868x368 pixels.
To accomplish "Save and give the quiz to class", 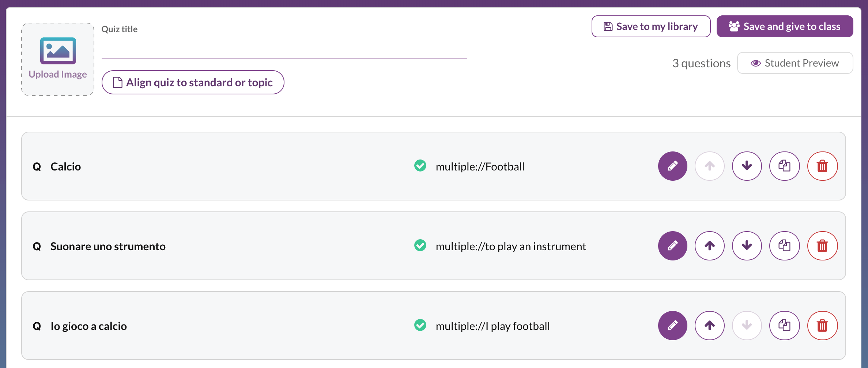I will pos(785,26).
